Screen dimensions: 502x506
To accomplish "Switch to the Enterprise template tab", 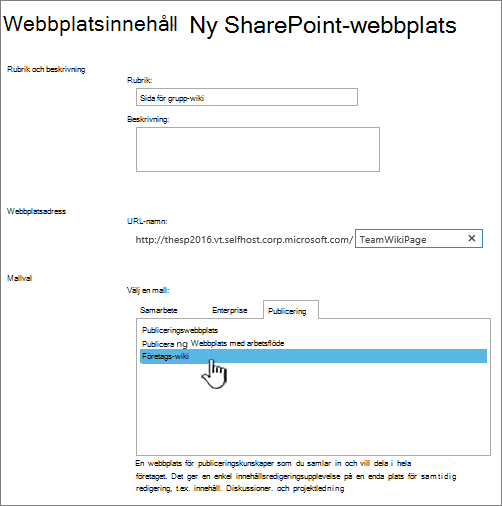I will pos(230,310).
